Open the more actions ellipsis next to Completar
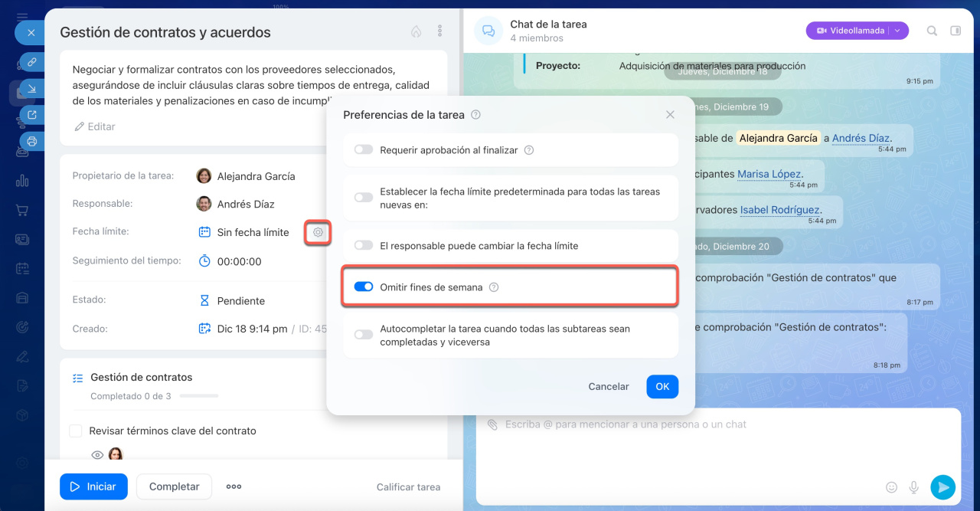Image resolution: width=980 pixels, height=511 pixels. pyautogui.click(x=234, y=486)
